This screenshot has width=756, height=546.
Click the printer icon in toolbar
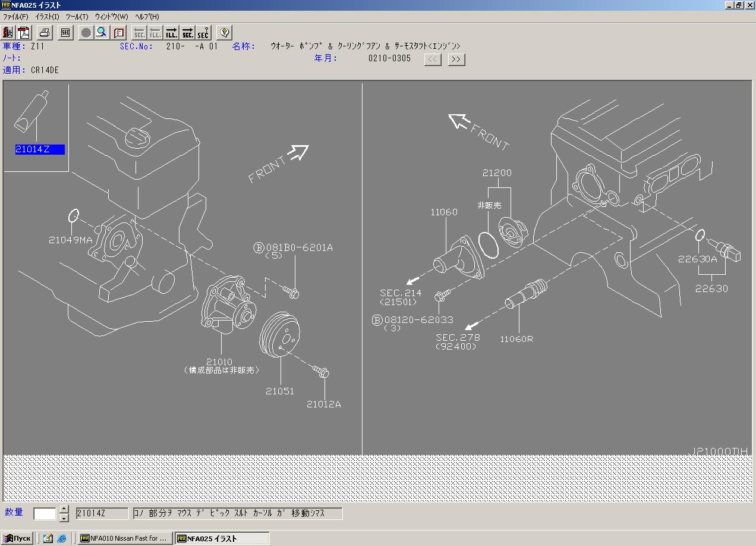[45, 32]
